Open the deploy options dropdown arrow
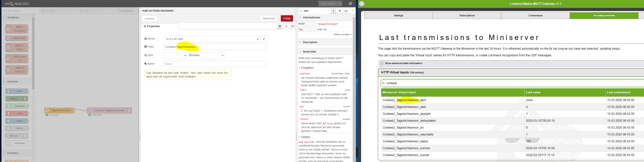 click(340, 4)
